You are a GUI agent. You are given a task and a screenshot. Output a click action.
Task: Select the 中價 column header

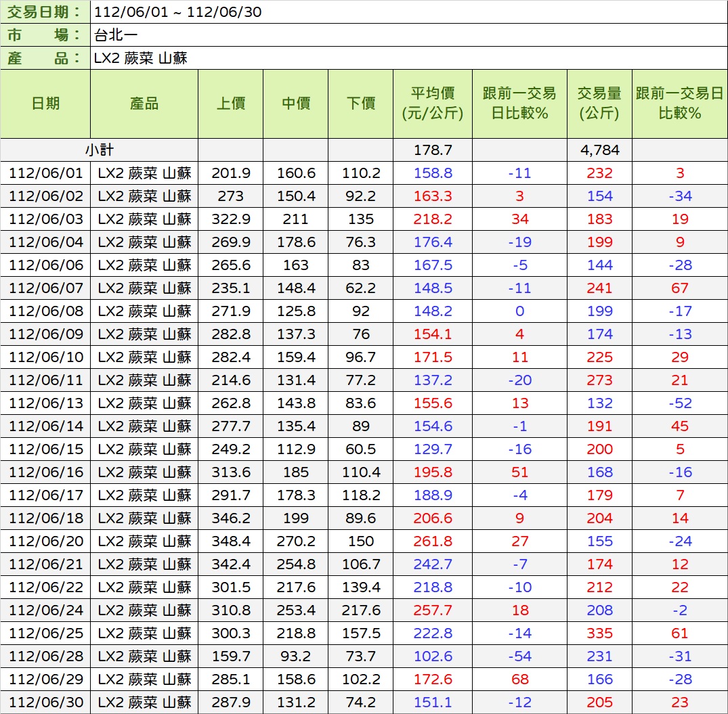point(296,104)
